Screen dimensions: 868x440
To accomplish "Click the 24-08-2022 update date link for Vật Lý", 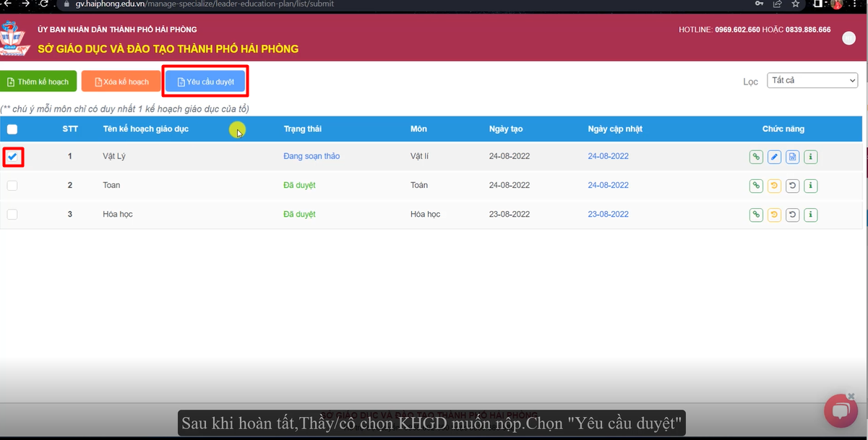I will (608, 156).
